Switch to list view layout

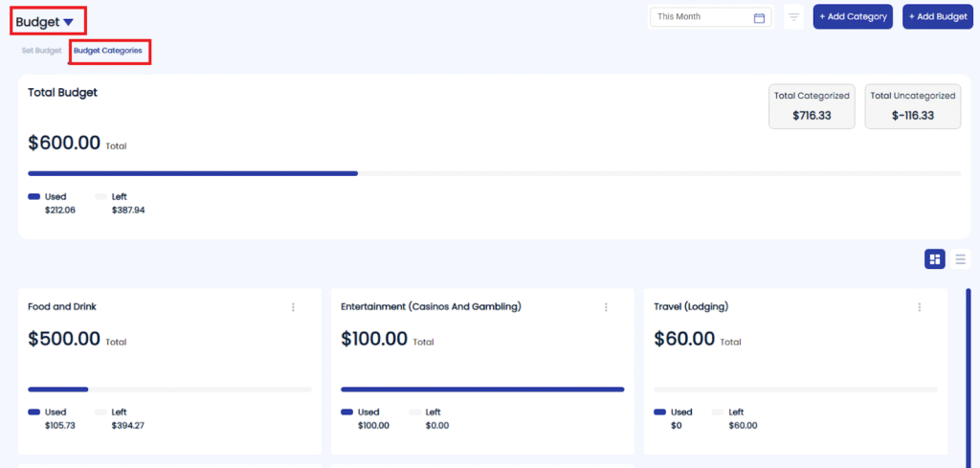point(960,259)
